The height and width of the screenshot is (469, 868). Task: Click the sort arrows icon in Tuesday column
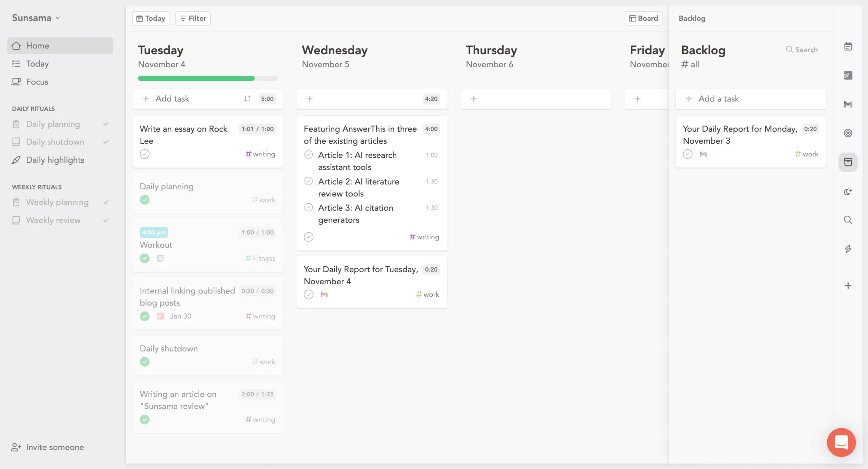click(247, 99)
